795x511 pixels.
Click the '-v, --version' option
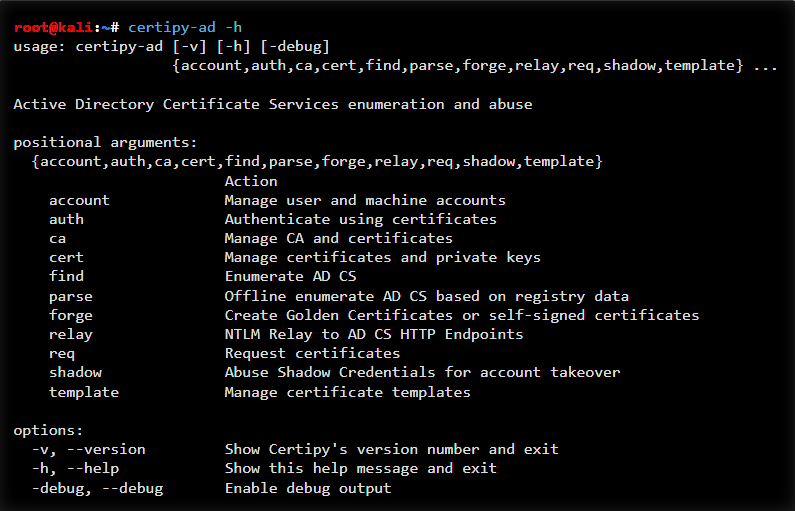click(88, 450)
